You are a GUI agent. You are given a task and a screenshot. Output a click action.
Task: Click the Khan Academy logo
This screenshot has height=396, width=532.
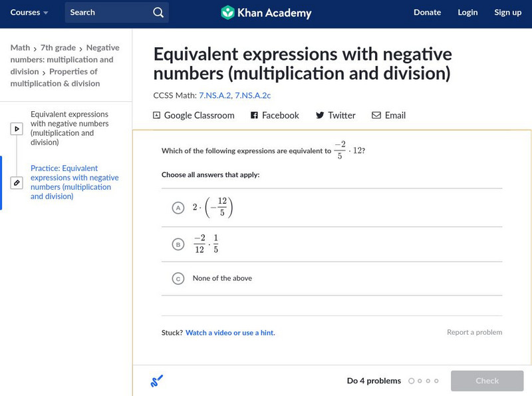click(x=266, y=13)
